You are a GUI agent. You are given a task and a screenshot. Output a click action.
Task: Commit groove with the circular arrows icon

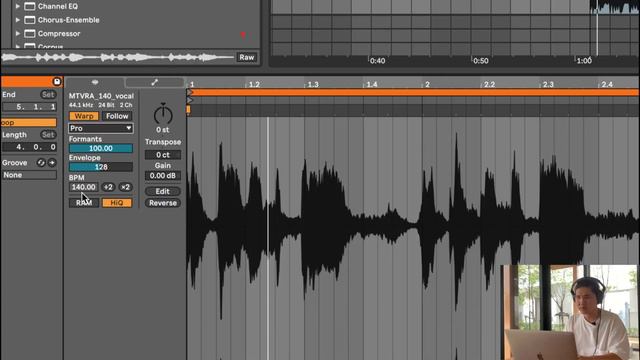pyautogui.click(x=41, y=162)
